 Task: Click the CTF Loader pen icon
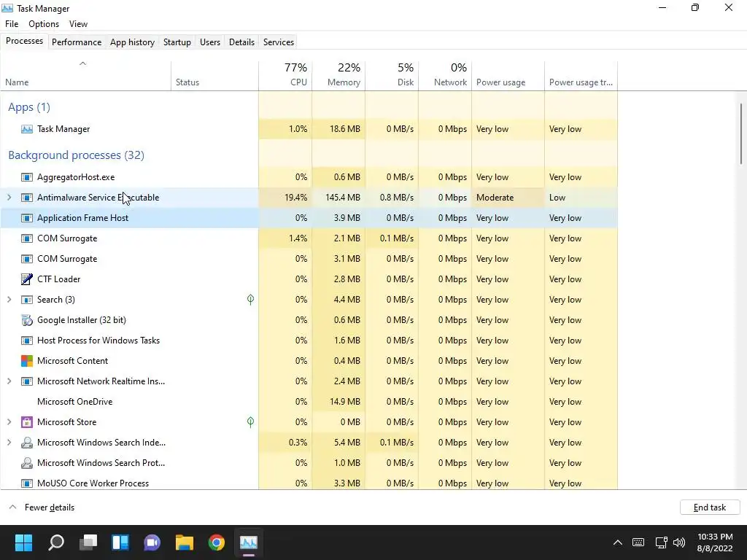(27, 279)
